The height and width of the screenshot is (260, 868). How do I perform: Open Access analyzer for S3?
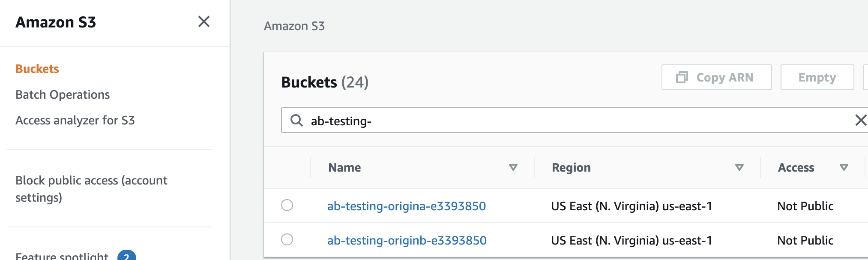(75, 120)
